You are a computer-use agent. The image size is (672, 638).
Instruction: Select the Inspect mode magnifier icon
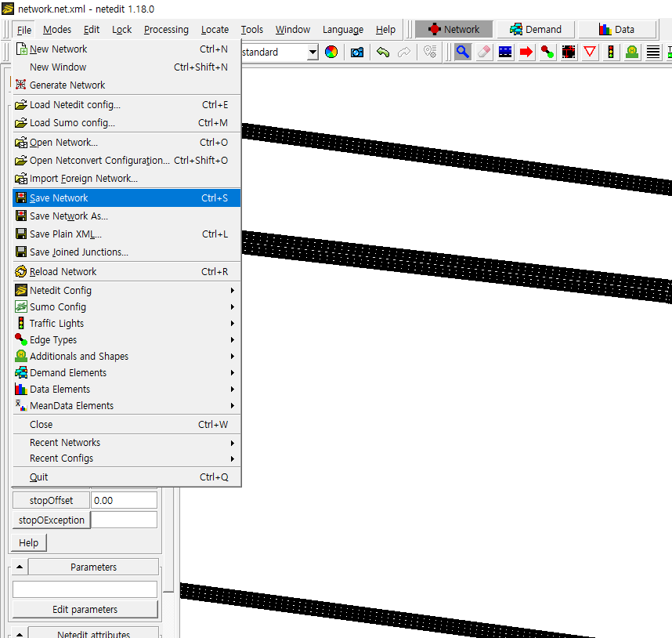pyautogui.click(x=463, y=53)
